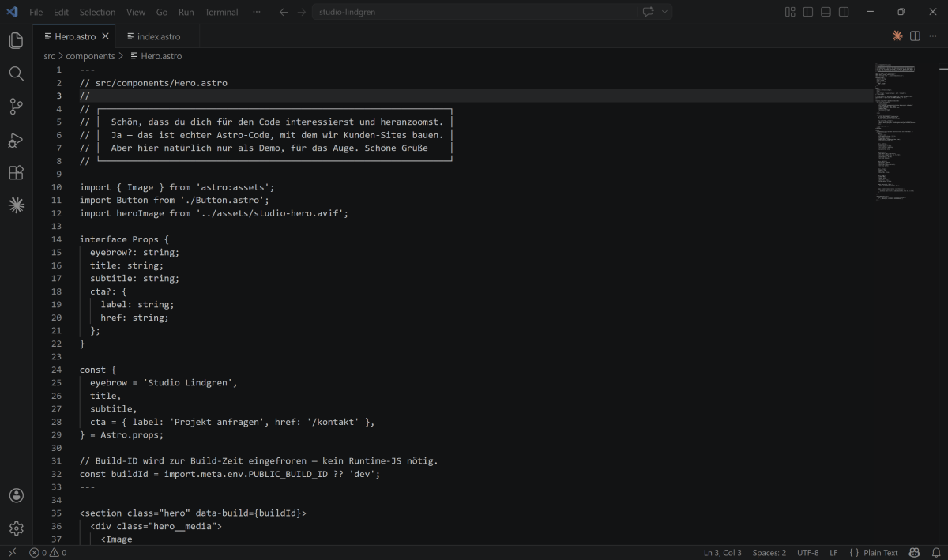Click line number 14
Screen dimensions: 948x560
coord(56,239)
